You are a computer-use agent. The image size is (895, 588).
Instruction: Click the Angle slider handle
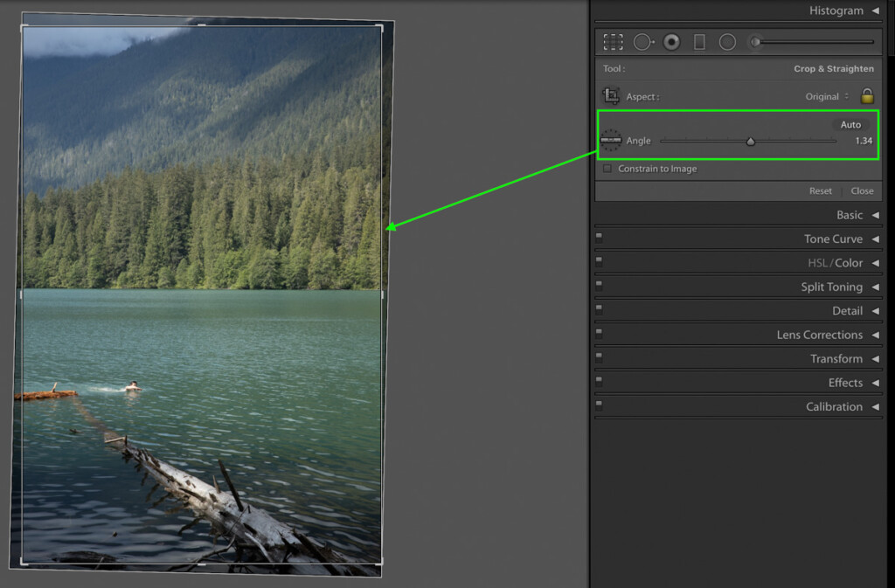751,141
